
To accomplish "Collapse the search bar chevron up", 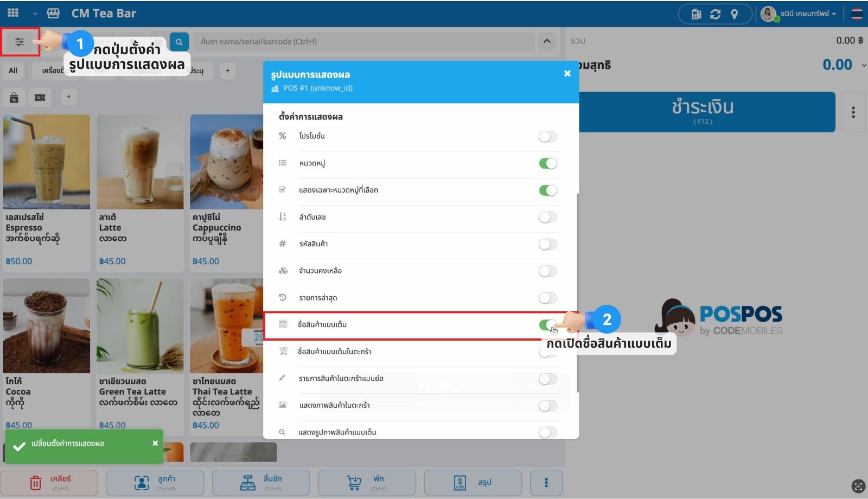I will click(x=547, y=41).
